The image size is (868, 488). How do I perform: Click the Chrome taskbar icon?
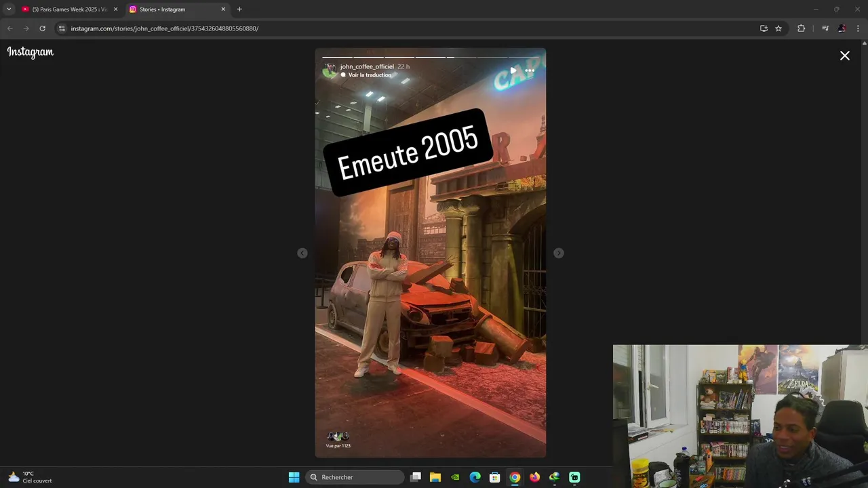[x=515, y=477]
